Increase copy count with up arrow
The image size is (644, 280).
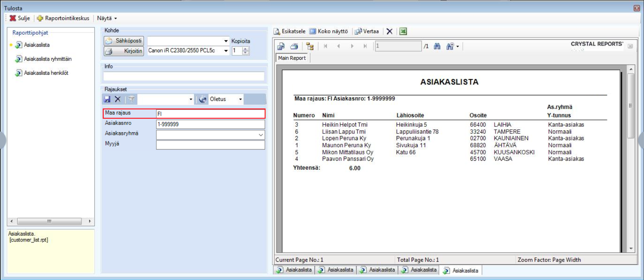[x=245, y=49]
